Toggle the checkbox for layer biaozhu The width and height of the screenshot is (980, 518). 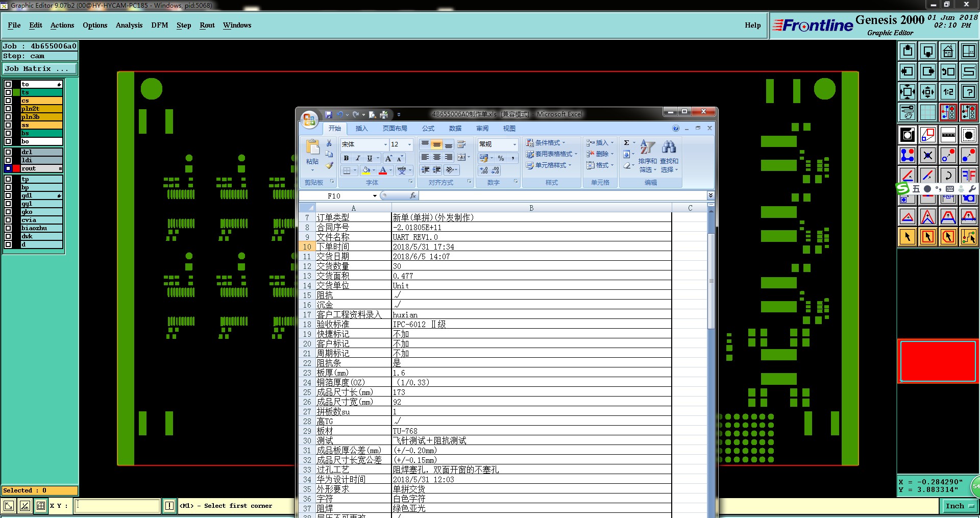coord(8,228)
